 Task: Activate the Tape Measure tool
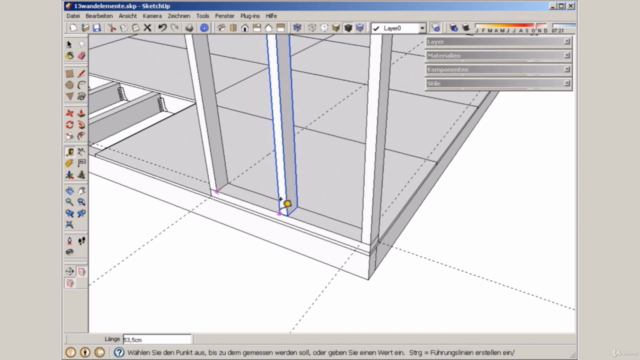pos(69,152)
